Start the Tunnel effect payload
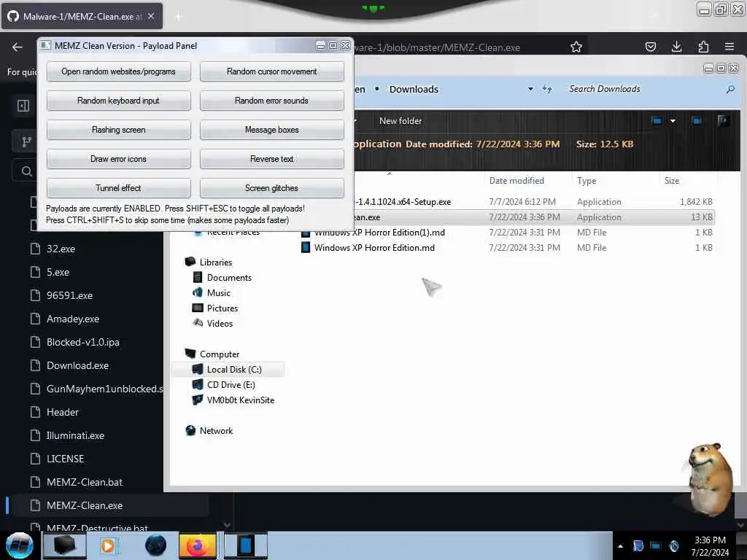 pos(119,188)
